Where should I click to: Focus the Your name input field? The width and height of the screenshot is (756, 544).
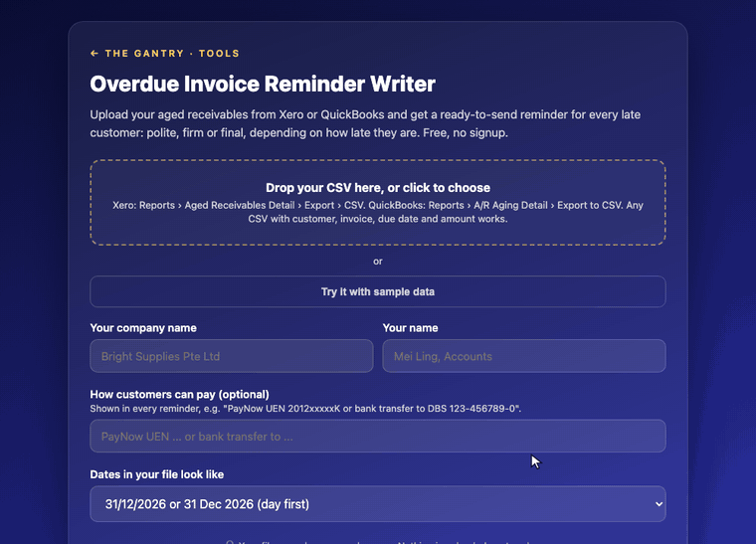(524, 356)
